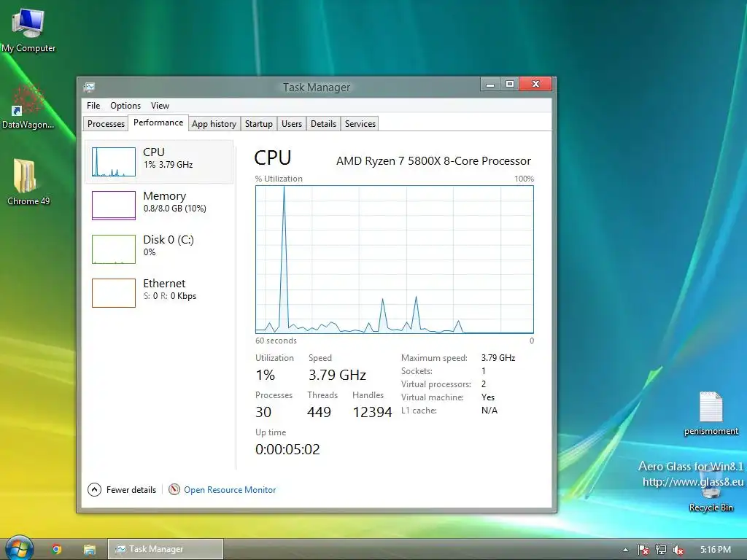Viewport: 747px width, 560px height.
Task: Click the L1 cache N/A value
Action: pyautogui.click(x=489, y=411)
